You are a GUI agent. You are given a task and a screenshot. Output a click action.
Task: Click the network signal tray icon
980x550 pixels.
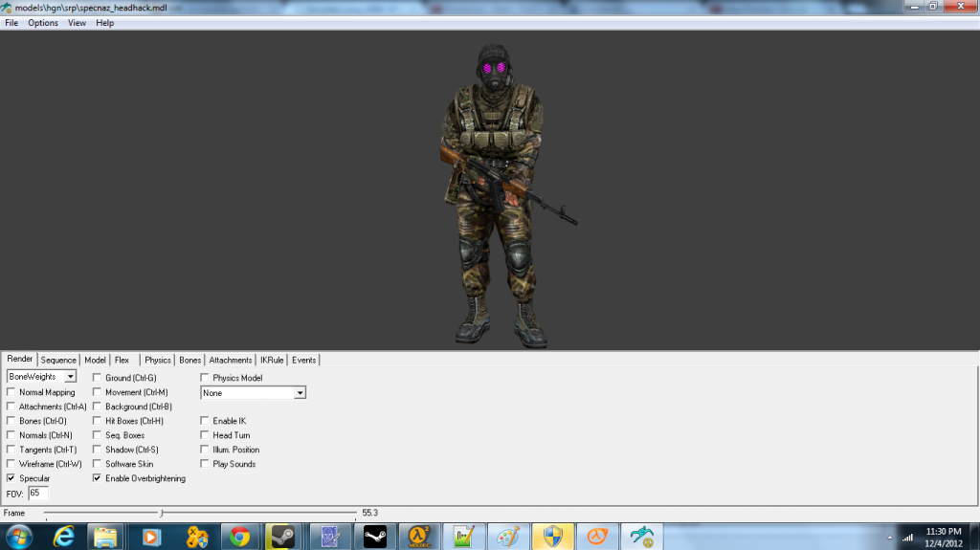[x=907, y=538]
